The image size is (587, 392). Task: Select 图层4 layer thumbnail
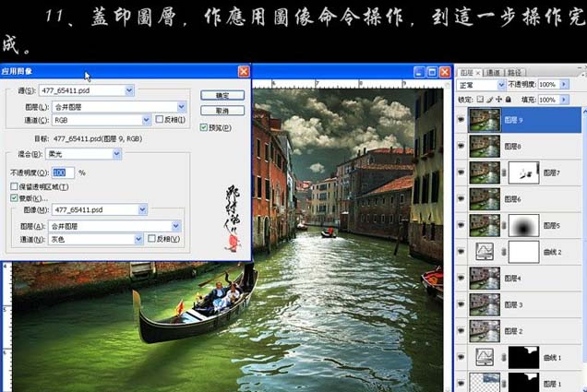coord(485,278)
